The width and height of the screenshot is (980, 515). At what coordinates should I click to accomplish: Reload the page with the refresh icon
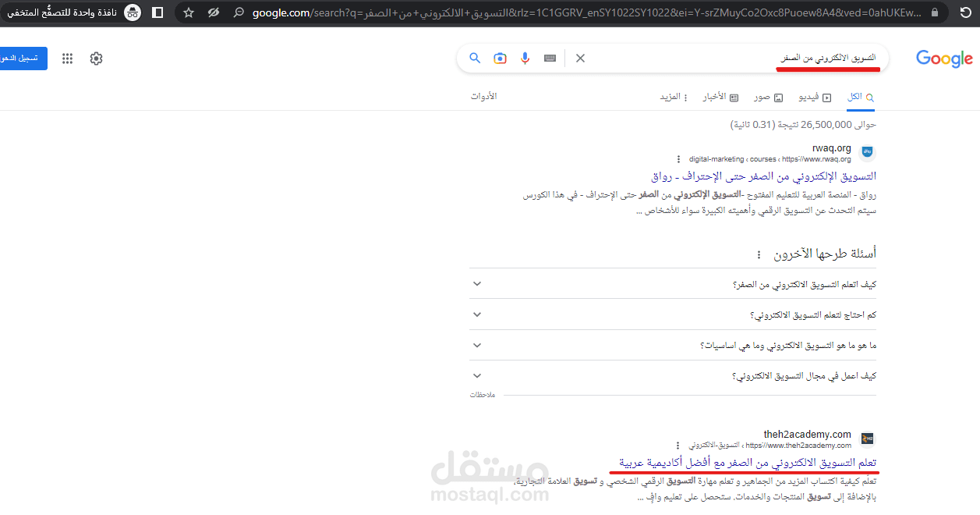964,12
